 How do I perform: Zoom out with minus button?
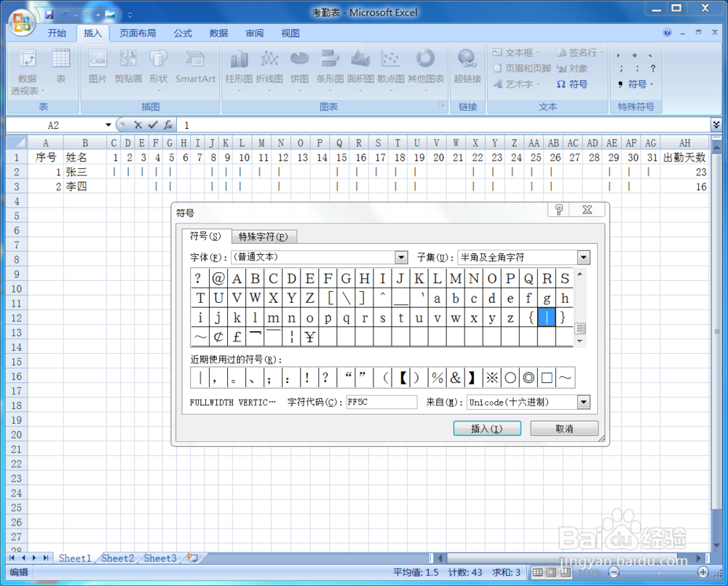tap(614, 572)
